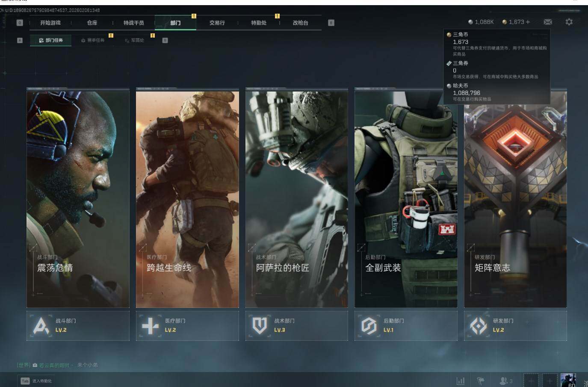Click the world chat message line
The height and width of the screenshot is (387, 588).
pyautogui.click(x=57, y=365)
